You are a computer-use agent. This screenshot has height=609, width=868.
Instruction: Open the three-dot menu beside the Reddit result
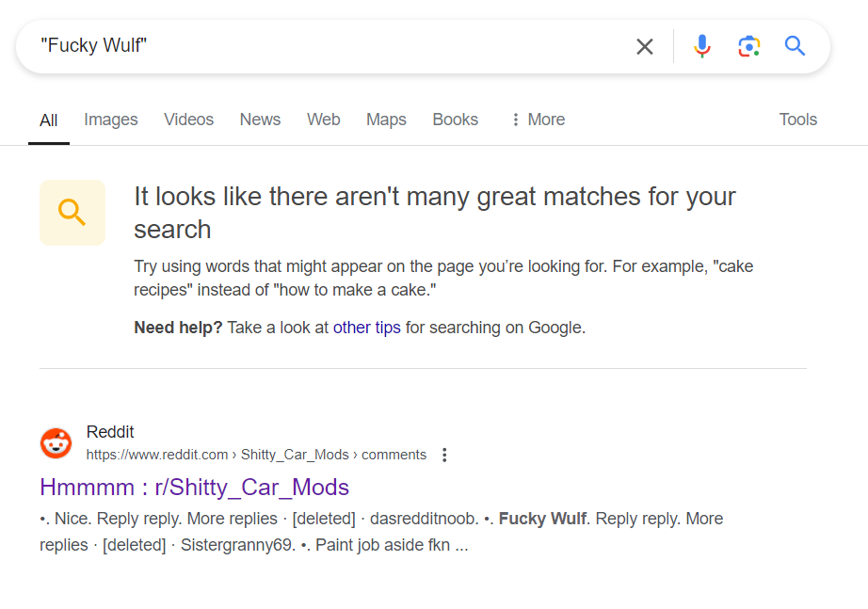pyautogui.click(x=445, y=455)
